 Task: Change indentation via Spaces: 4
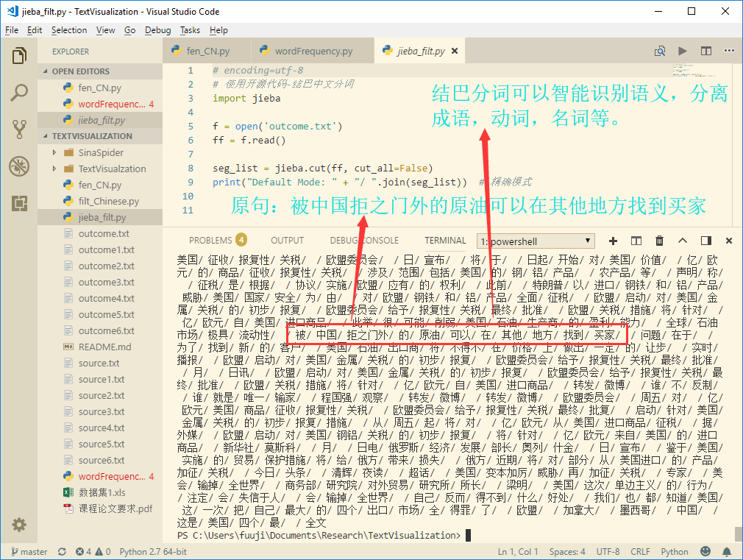tap(567, 552)
